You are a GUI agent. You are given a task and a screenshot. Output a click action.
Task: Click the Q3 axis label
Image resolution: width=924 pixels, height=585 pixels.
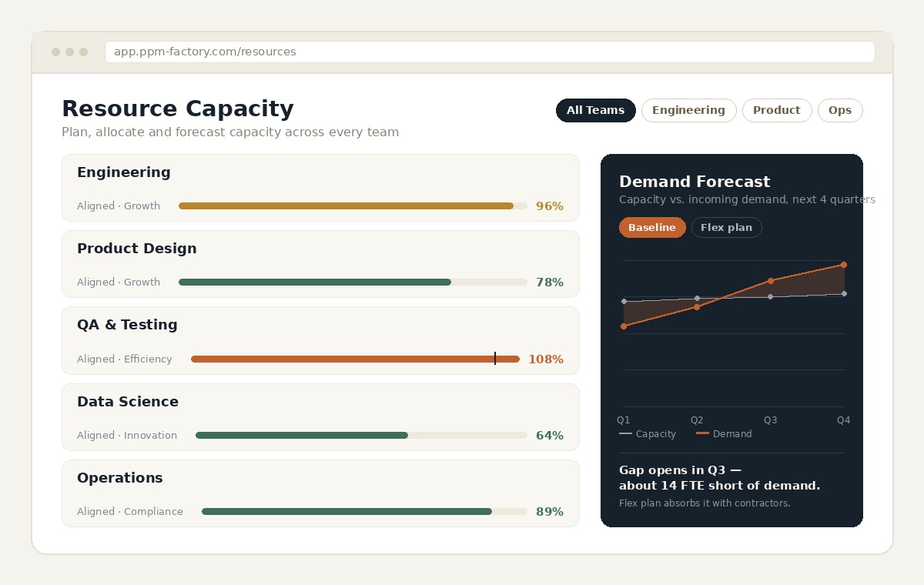click(x=771, y=420)
